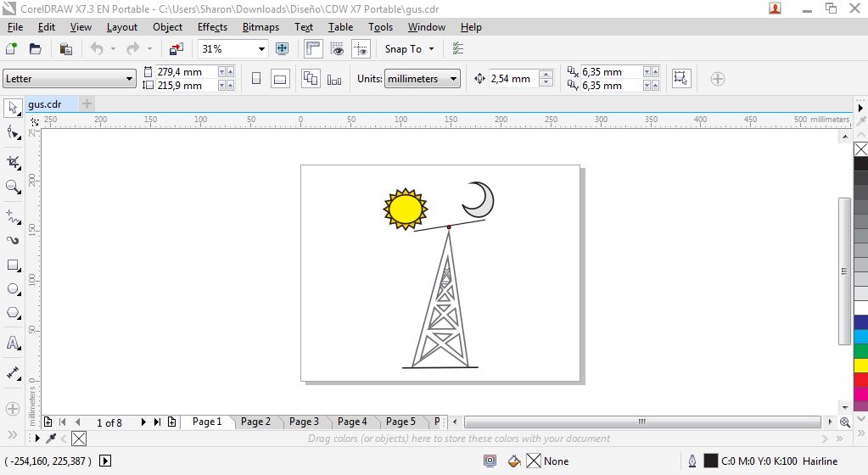Screen dimensions: 868x475
Task: Select the Text tool
Action: (x=13, y=343)
